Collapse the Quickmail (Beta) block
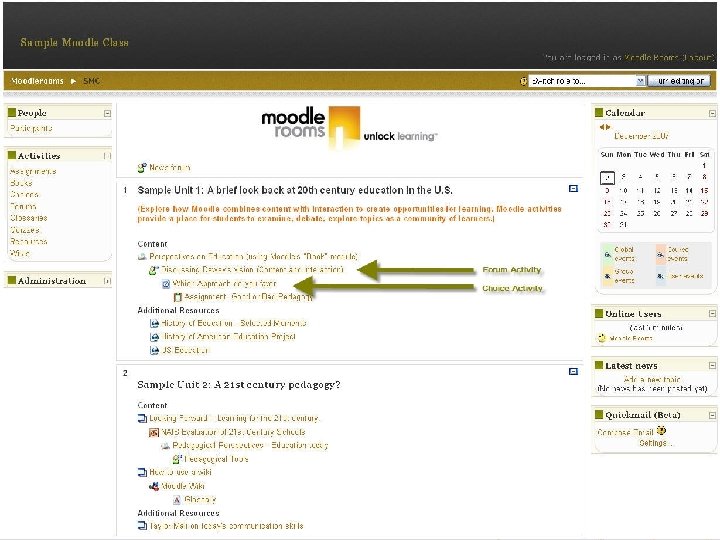Screen dimensions: 720x540 pyautogui.click(x=712, y=415)
